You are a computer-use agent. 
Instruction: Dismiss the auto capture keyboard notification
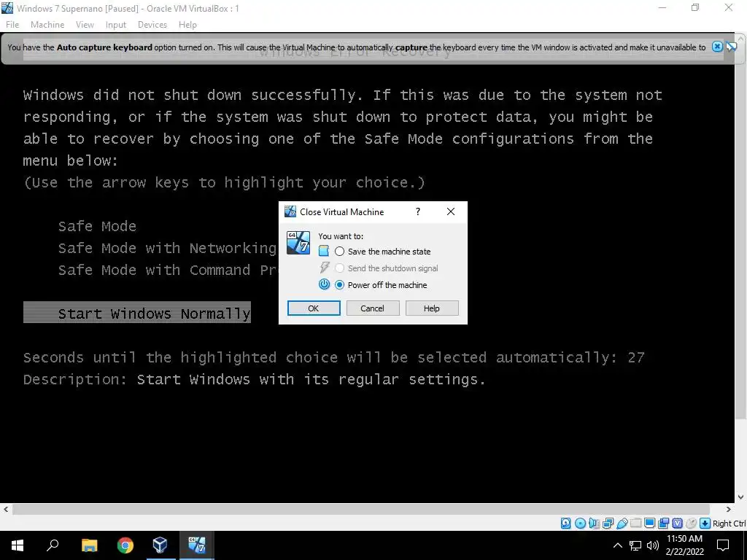pos(717,46)
